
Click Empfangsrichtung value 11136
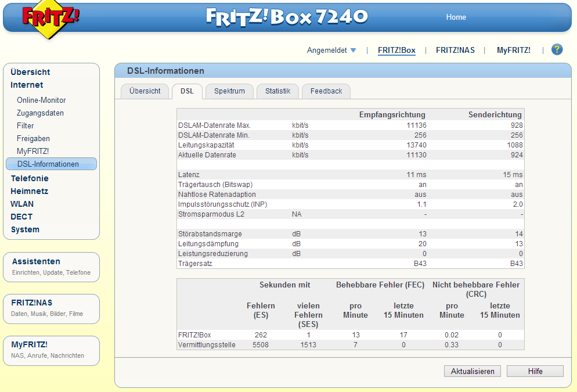[x=416, y=125]
